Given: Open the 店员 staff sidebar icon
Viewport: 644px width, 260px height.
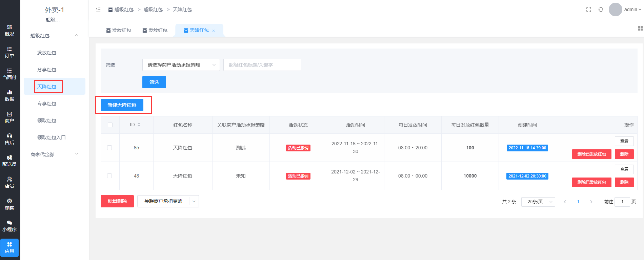Looking at the screenshot, I should [9, 183].
